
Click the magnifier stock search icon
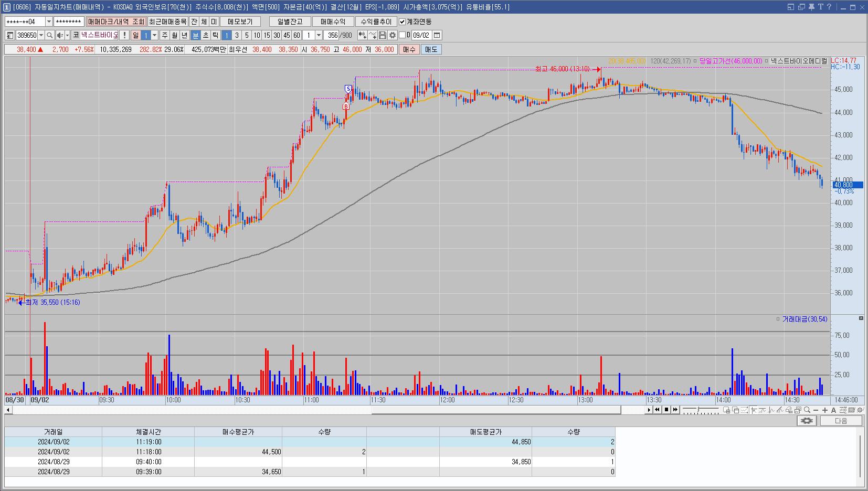49,35
